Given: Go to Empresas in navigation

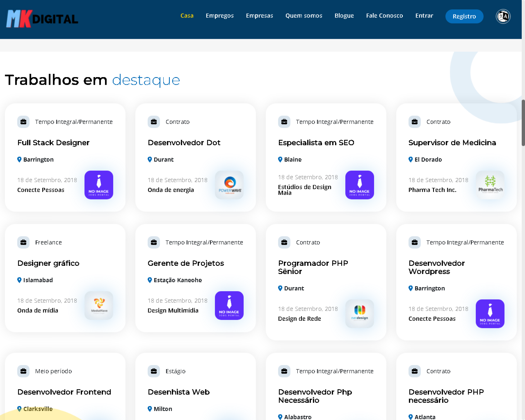Looking at the screenshot, I should click(259, 16).
